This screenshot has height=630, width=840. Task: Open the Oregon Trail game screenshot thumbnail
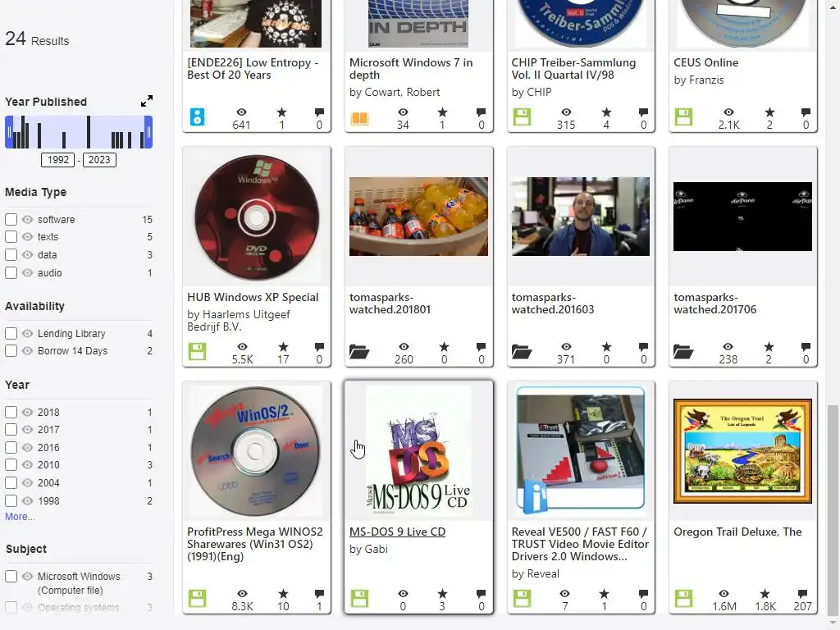pos(742,451)
